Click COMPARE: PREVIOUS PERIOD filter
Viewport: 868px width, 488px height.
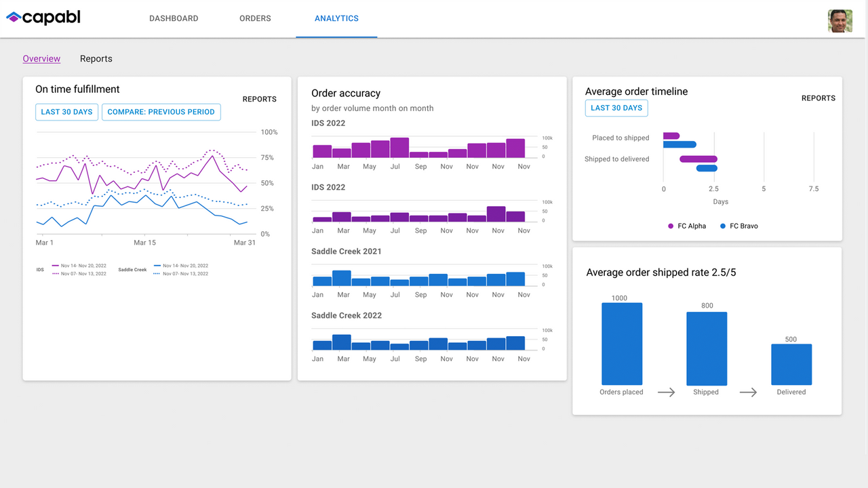pyautogui.click(x=161, y=112)
